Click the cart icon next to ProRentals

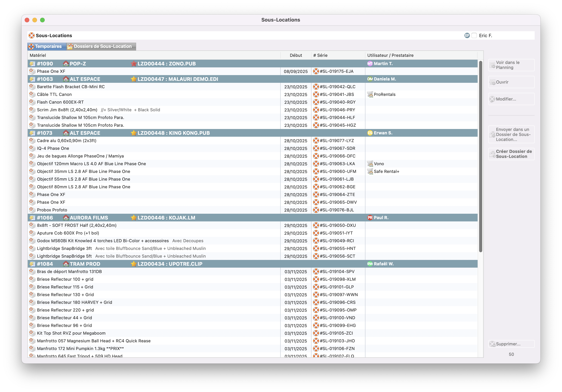pyautogui.click(x=370, y=94)
